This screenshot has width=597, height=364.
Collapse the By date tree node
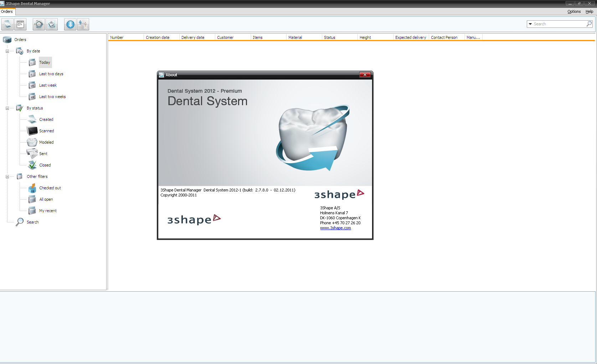pos(7,51)
